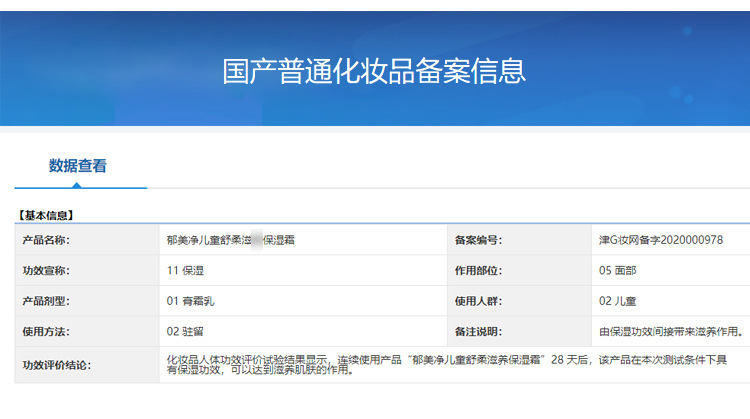Screen dimensions: 750x419
Task: Select the 11 保湿 efficacy claim value
Action: click(x=185, y=271)
